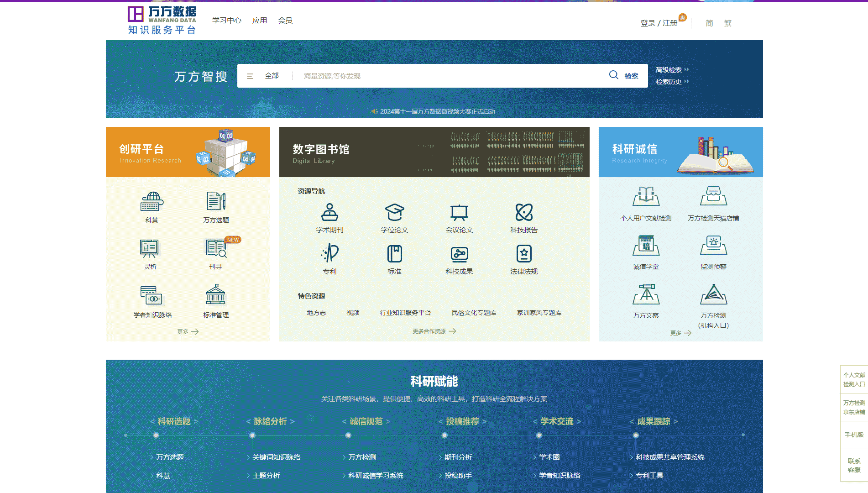Browse 学位论文 resource icon

coord(395,212)
